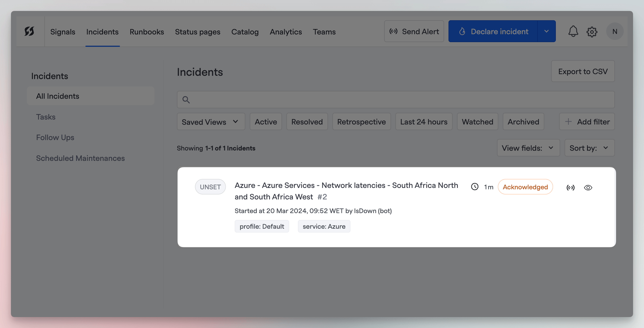Click the Acknowledged status badge
This screenshot has width=644, height=328.
pos(525,187)
